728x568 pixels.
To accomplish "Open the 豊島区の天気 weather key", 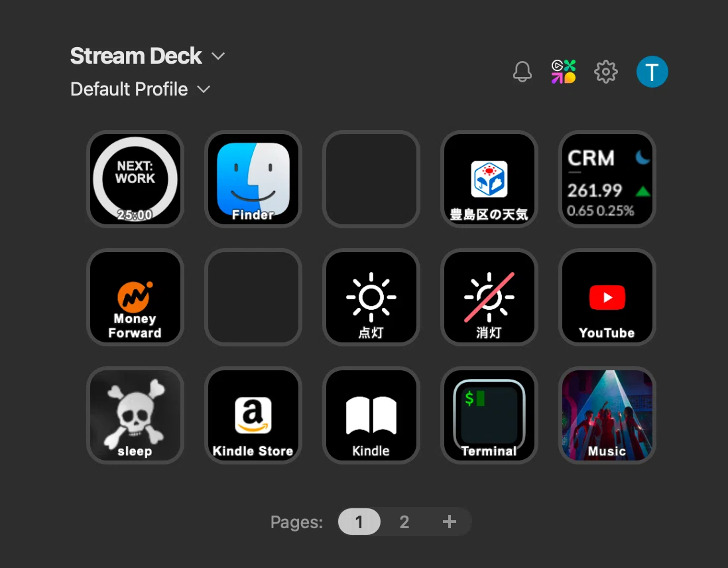I will tap(489, 179).
